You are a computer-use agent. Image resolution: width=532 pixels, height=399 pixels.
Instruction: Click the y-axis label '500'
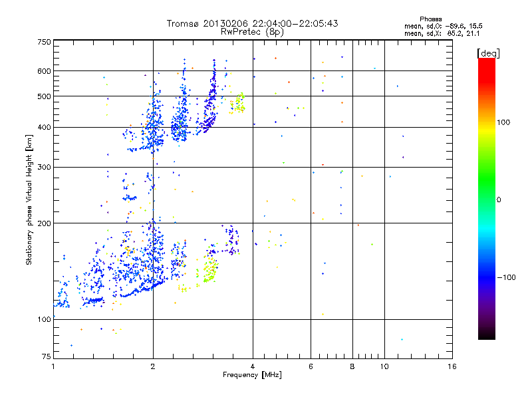point(44,96)
